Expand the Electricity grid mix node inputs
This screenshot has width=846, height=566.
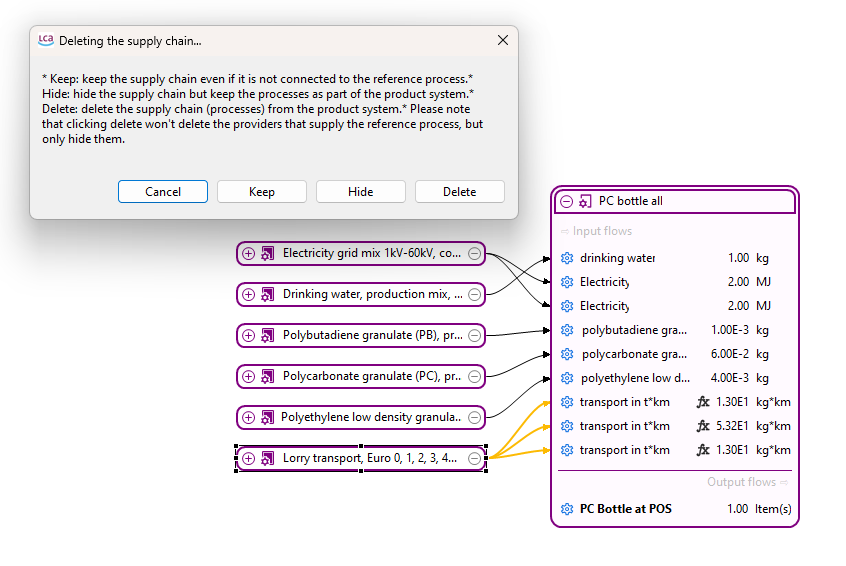coord(249,254)
